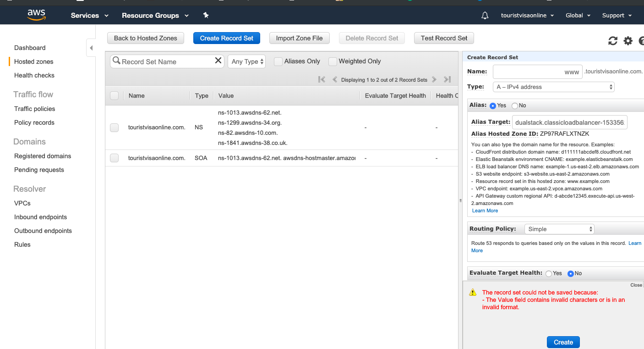The width and height of the screenshot is (644, 349).
Task: Open the Any Type filter dropdown
Action: point(247,61)
